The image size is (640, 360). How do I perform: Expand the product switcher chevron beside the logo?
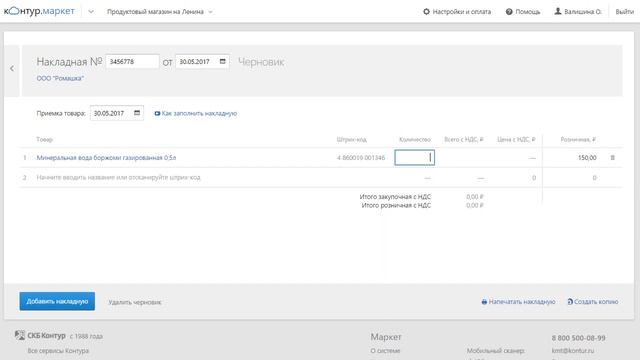tap(91, 12)
